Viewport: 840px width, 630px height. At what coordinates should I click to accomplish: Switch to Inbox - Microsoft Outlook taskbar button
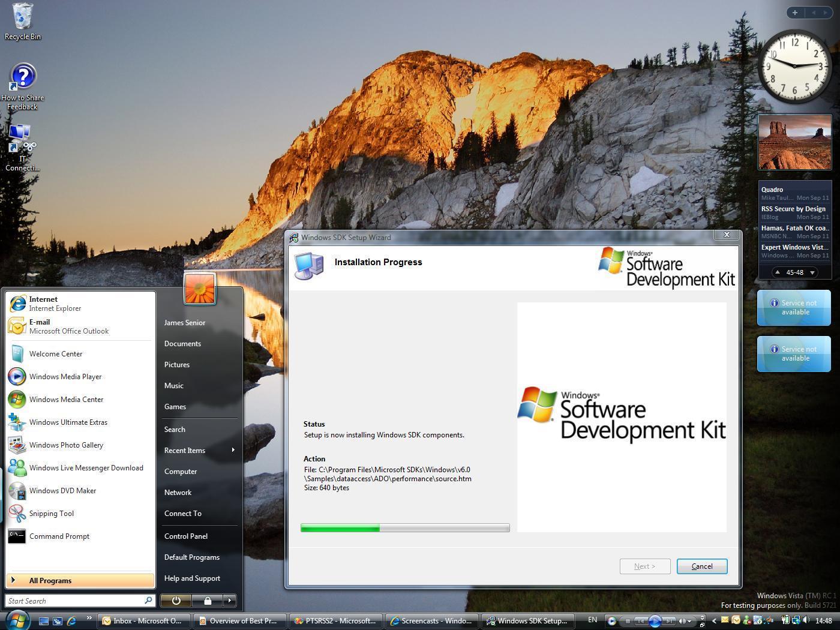tap(145, 621)
